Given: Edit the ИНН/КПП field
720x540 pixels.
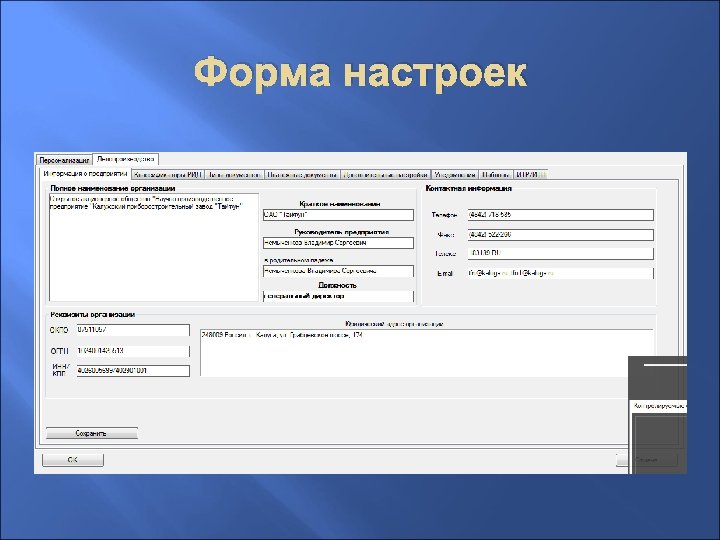Looking at the screenshot, I should point(133,371).
